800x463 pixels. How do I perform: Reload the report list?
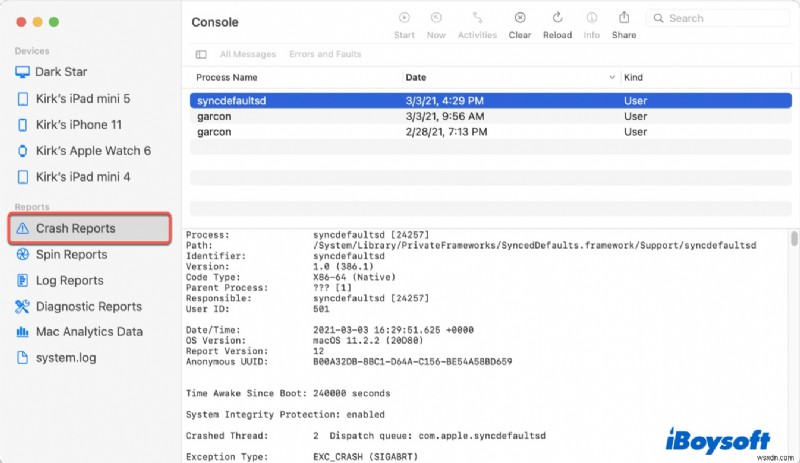557,18
